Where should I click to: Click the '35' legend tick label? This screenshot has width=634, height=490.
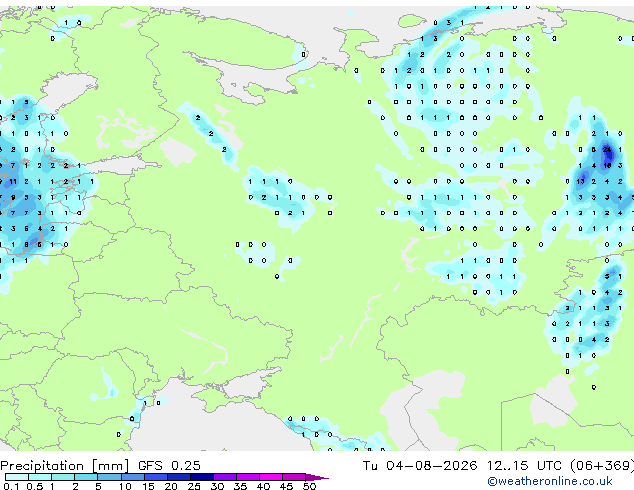pyautogui.click(x=240, y=486)
